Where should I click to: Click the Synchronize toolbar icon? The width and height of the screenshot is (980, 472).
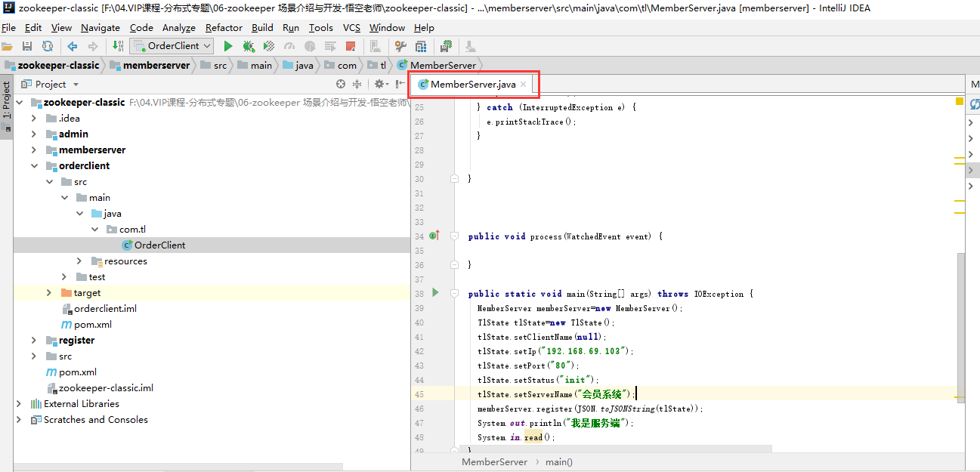[x=48, y=46]
